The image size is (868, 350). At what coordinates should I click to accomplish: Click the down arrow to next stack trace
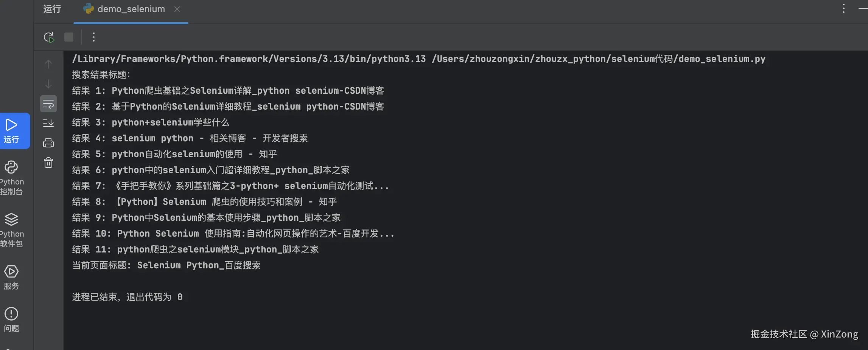point(48,84)
